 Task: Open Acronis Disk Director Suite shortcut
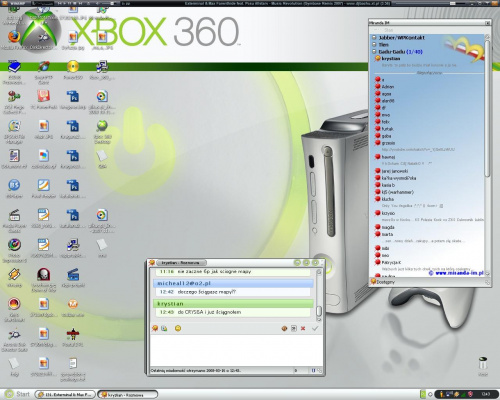point(14,334)
